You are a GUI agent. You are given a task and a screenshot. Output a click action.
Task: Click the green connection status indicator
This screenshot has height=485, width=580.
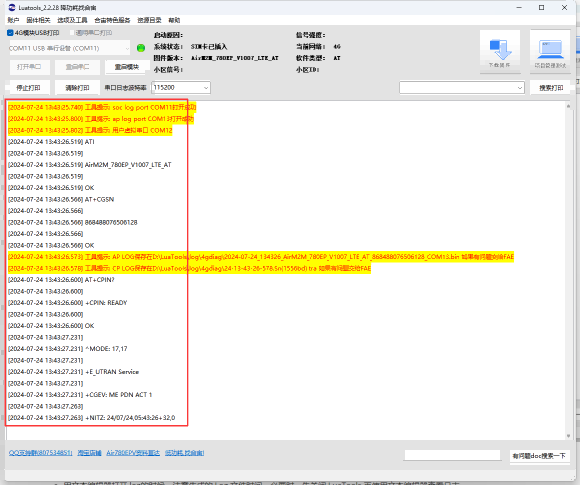pos(141,48)
